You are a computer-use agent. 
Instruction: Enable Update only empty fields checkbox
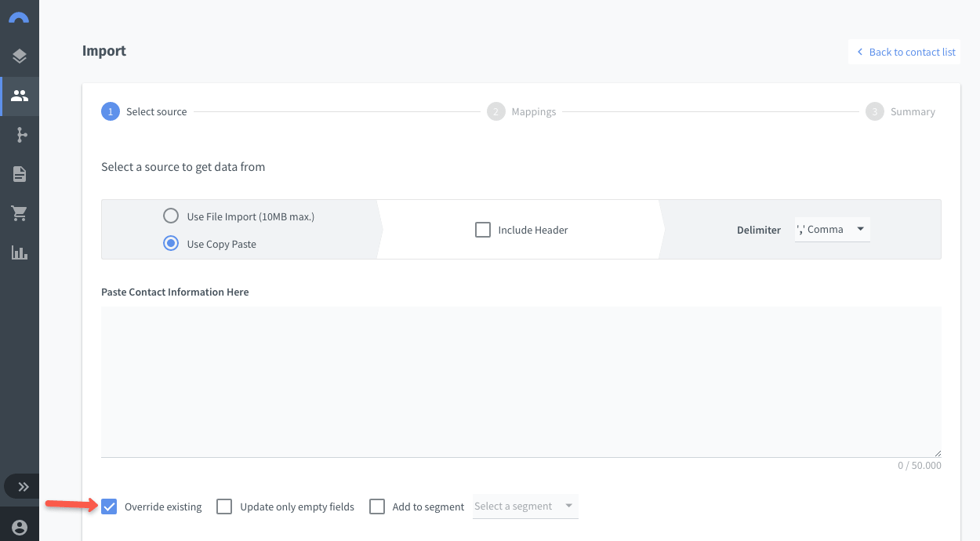[224, 507]
